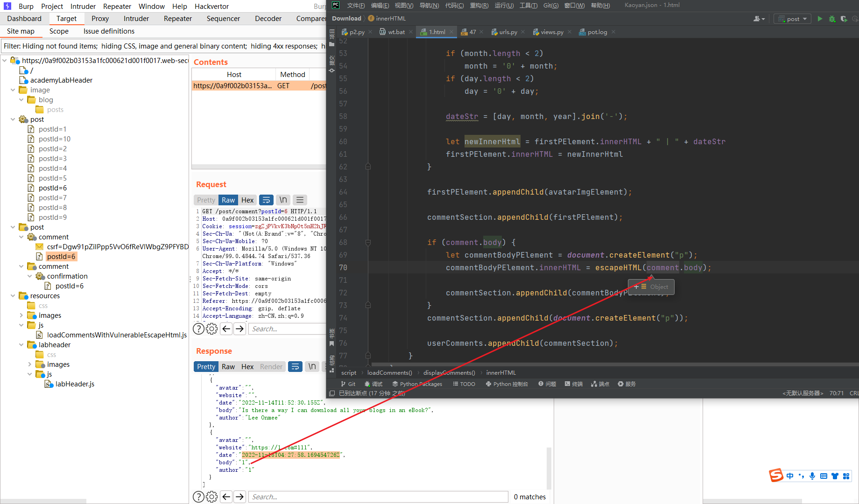Collapse the resources folder in the site map

(14, 295)
